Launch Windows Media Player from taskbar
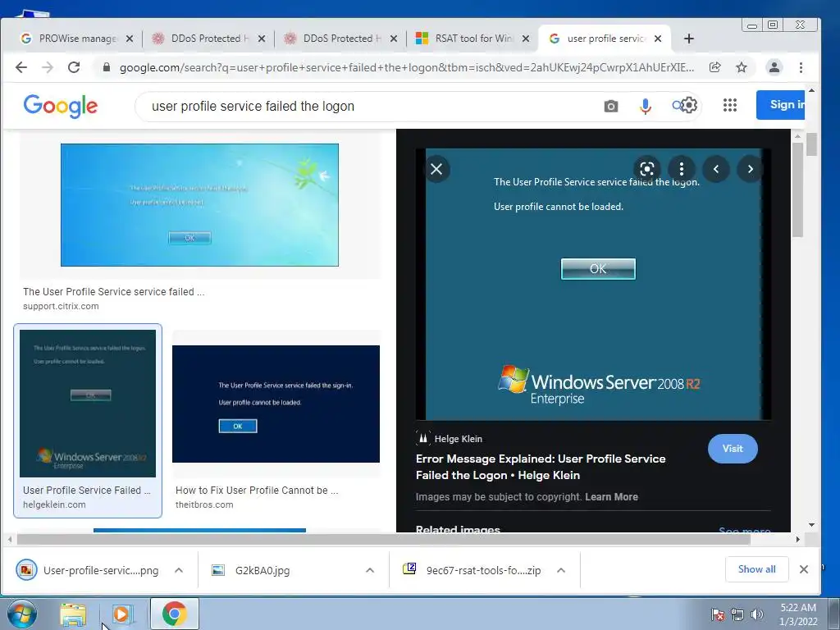 tap(121, 614)
